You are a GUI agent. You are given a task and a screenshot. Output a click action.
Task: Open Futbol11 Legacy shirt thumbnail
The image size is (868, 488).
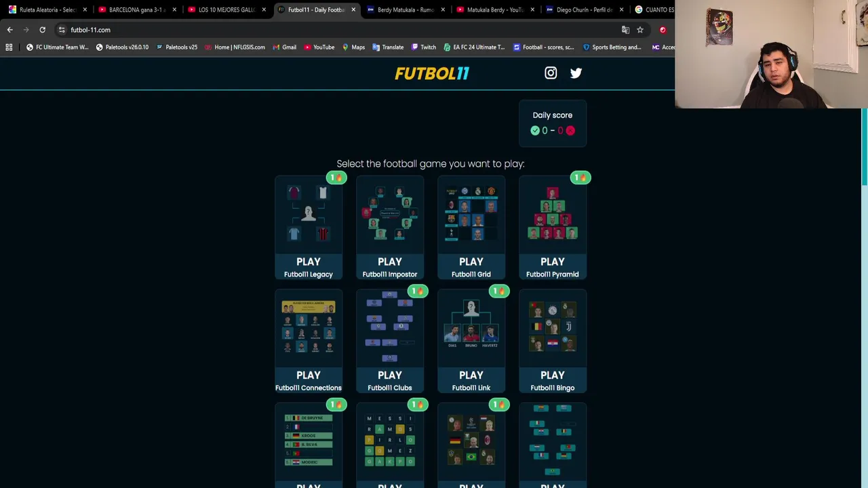(x=309, y=214)
